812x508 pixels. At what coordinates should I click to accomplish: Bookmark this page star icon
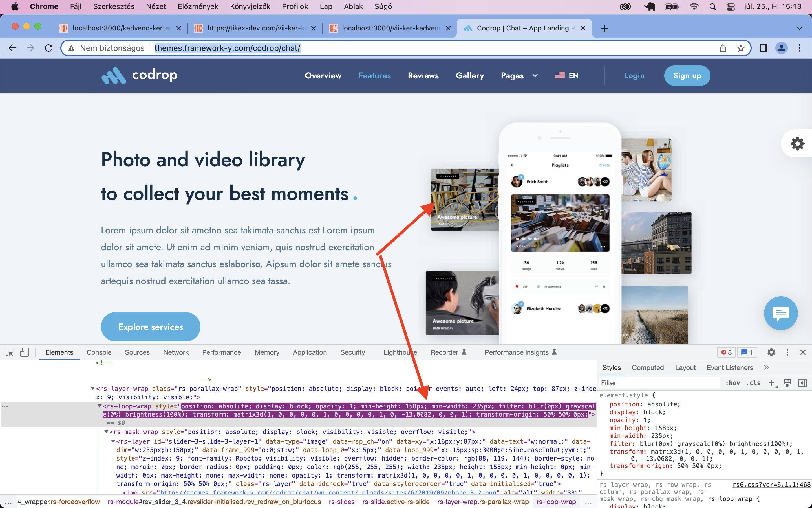pos(741,48)
